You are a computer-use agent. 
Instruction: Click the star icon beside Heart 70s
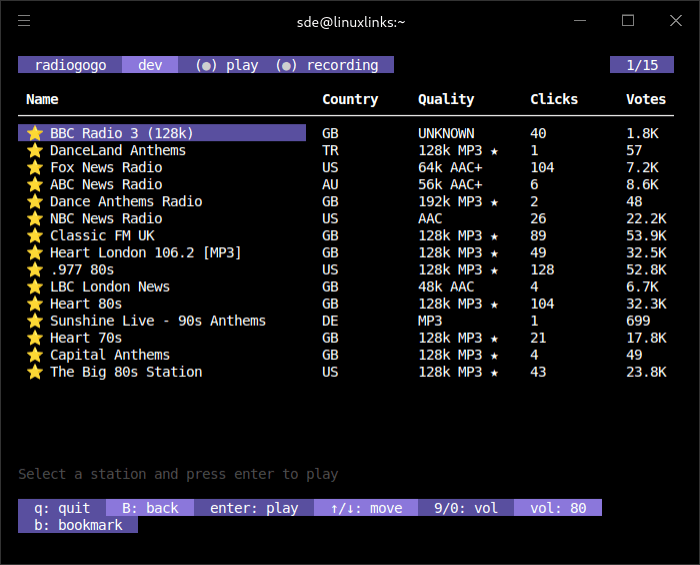35,337
